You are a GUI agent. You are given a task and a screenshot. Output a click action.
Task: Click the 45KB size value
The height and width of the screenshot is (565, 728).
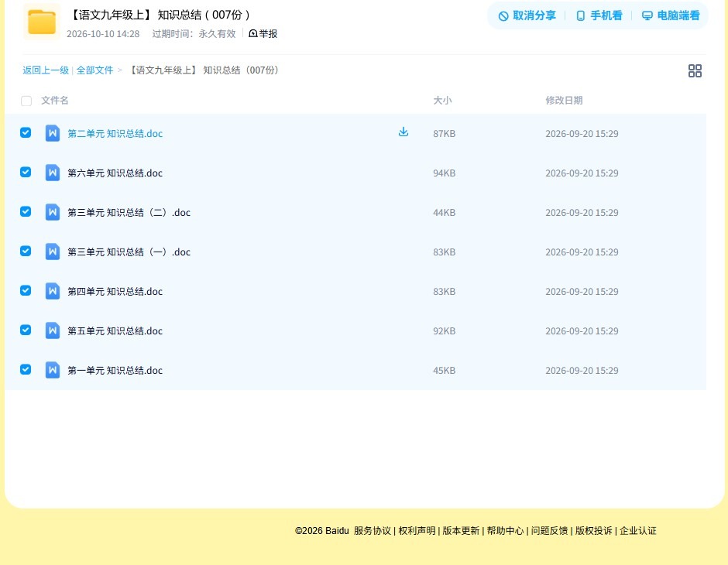(x=445, y=370)
